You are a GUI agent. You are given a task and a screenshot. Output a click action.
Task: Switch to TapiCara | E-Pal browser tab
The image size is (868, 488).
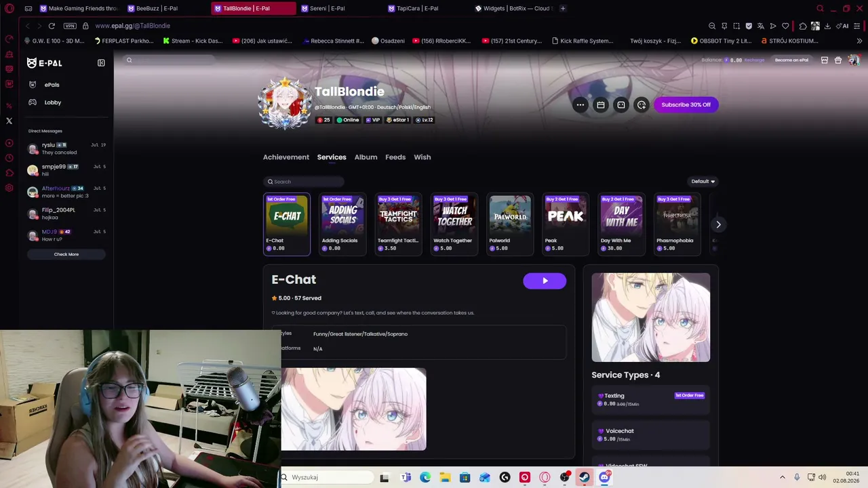[426, 8]
